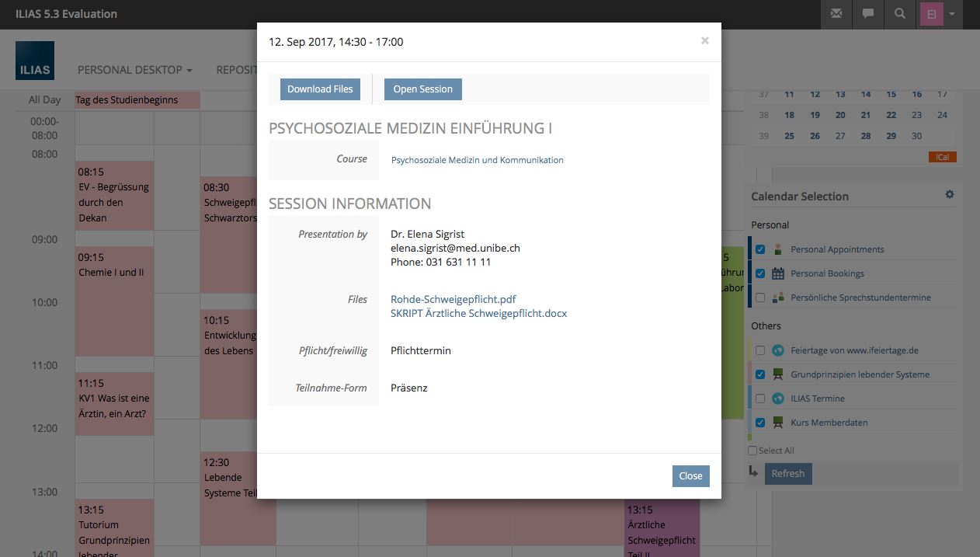Click the elena.sigrist@med.unibe.ch email text
Viewport: 980px width, 557px height.
pyautogui.click(x=455, y=248)
